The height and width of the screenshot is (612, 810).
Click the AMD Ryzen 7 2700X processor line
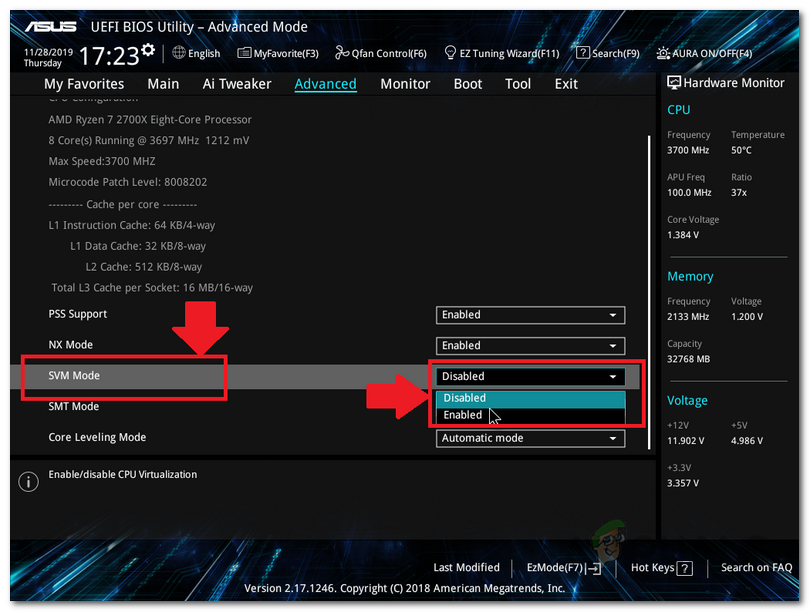pos(150,120)
